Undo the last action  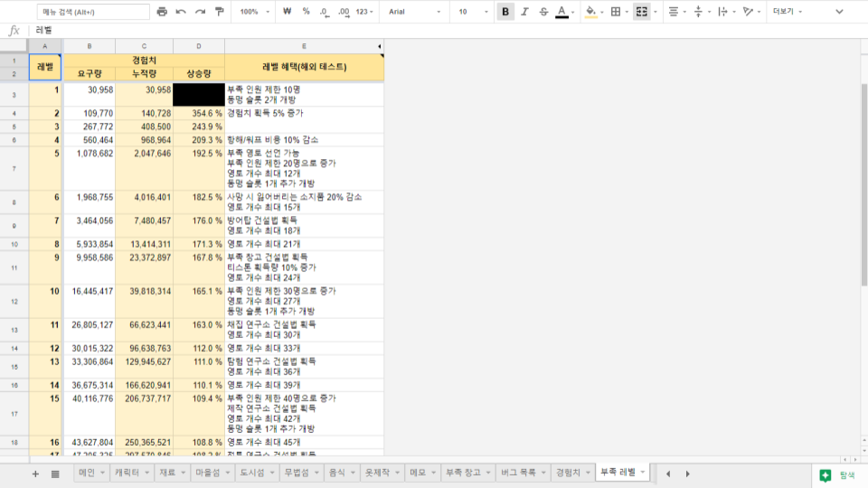pyautogui.click(x=181, y=12)
